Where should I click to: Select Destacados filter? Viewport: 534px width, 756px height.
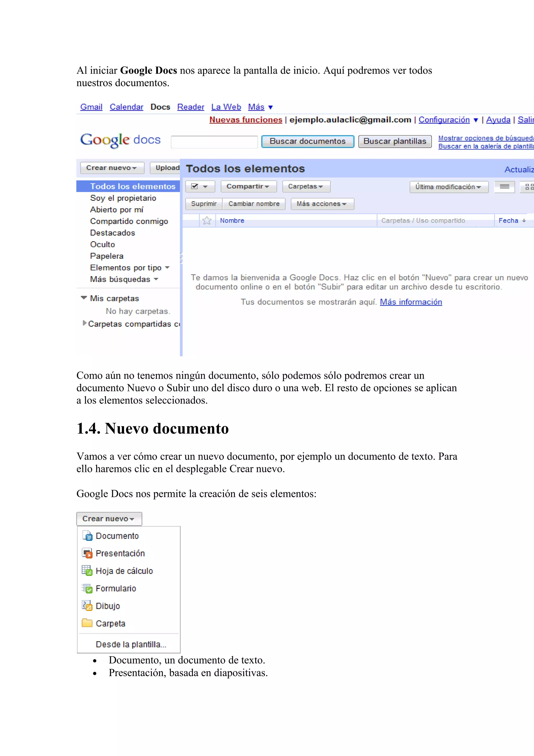coord(113,233)
